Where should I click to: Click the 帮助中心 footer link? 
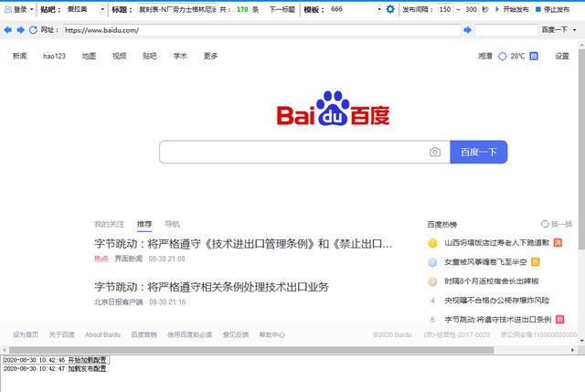point(271,335)
